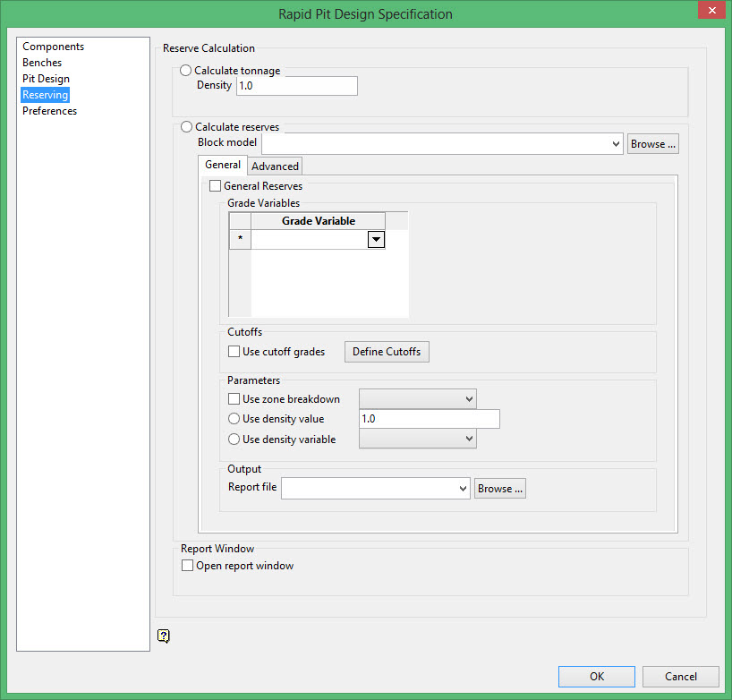
Task: Enable Use zone breakdown checkbox
Action: (234, 399)
